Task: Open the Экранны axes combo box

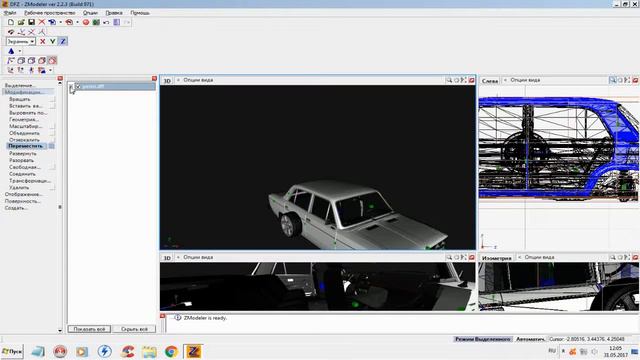Action: click(x=21, y=42)
